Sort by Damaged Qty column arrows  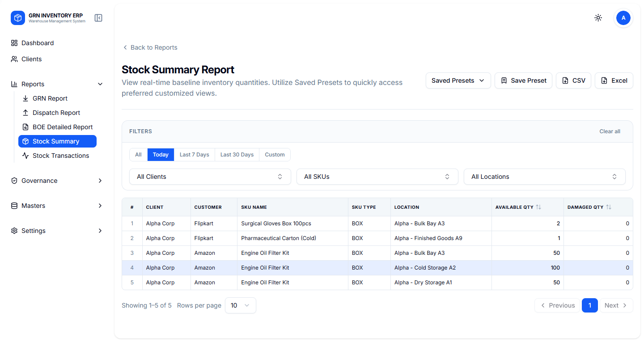(x=609, y=207)
